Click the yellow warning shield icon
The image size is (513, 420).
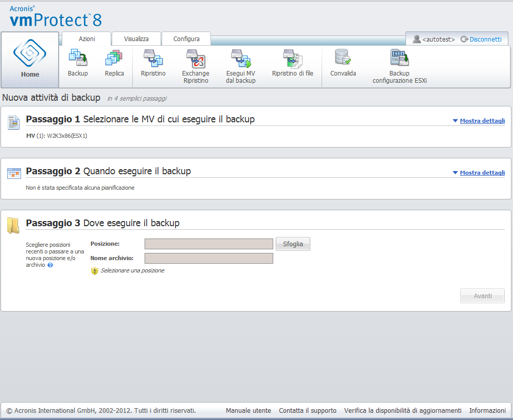pos(95,270)
